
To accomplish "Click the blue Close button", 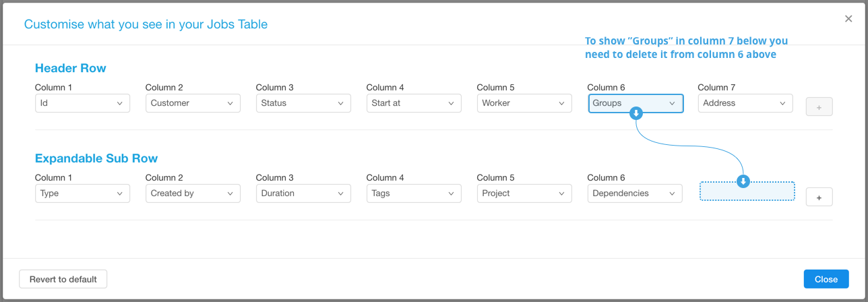I will click(x=826, y=279).
